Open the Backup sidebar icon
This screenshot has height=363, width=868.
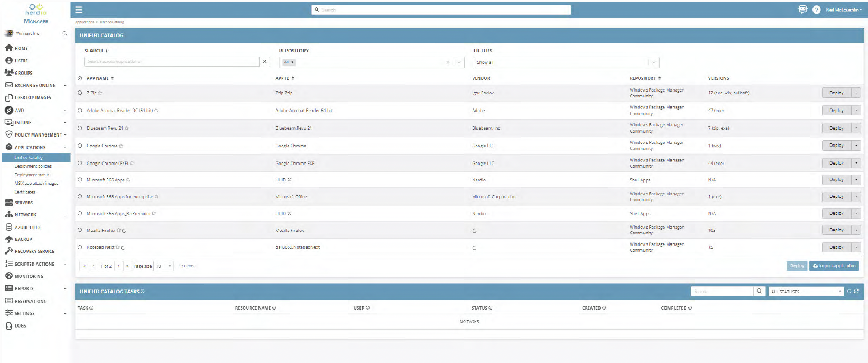point(9,239)
